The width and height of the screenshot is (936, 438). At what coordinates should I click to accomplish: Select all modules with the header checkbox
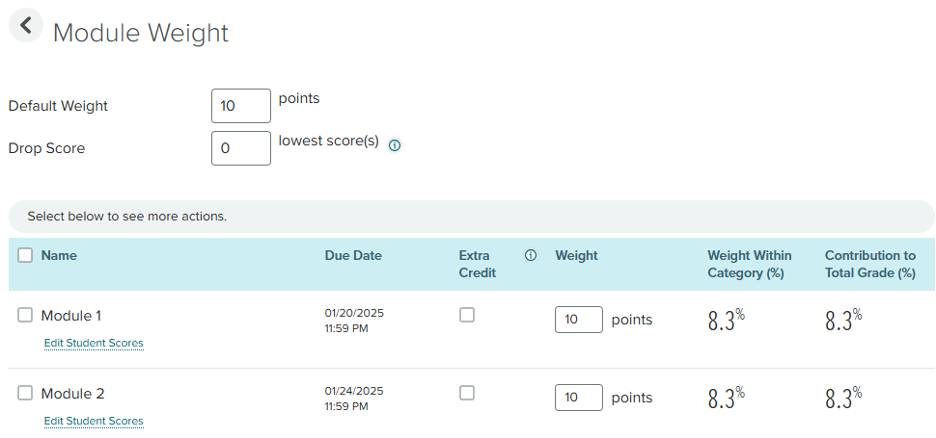pyautogui.click(x=25, y=255)
